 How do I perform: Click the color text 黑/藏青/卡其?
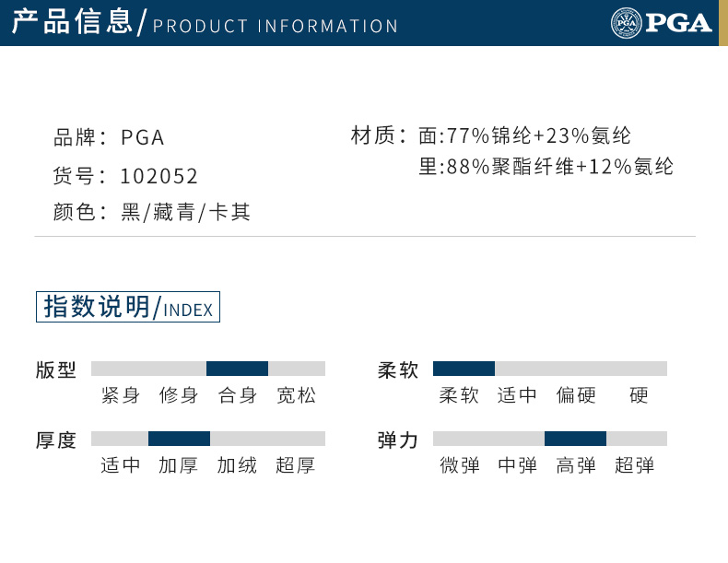[186, 213]
